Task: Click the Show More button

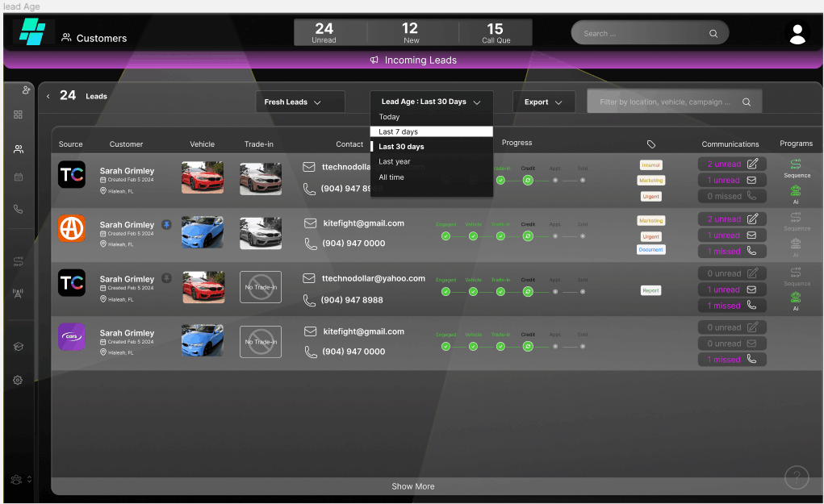Action: (412, 486)
